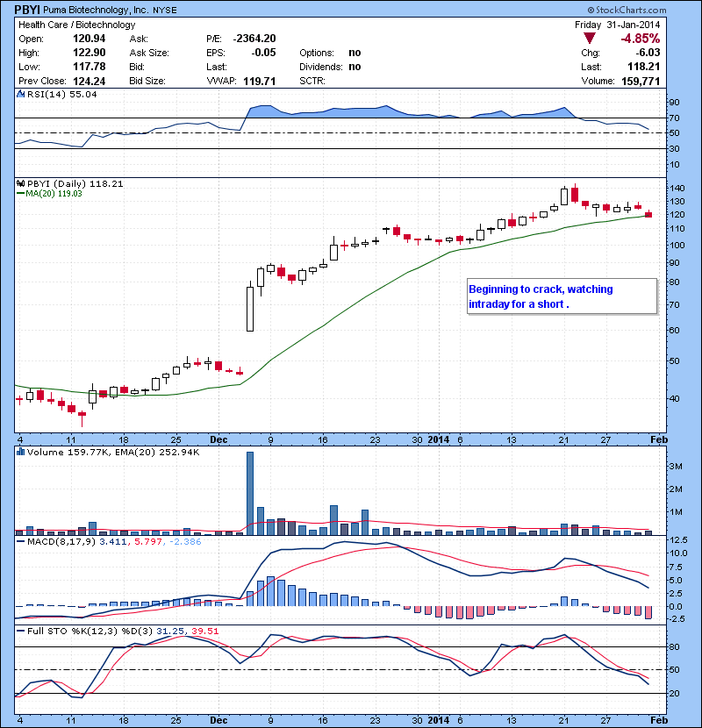The width and height of the screenshot is (702, 728).
Task: Click the blue annotation 'Beginning to crack' note
Action: tap(562, 296)
